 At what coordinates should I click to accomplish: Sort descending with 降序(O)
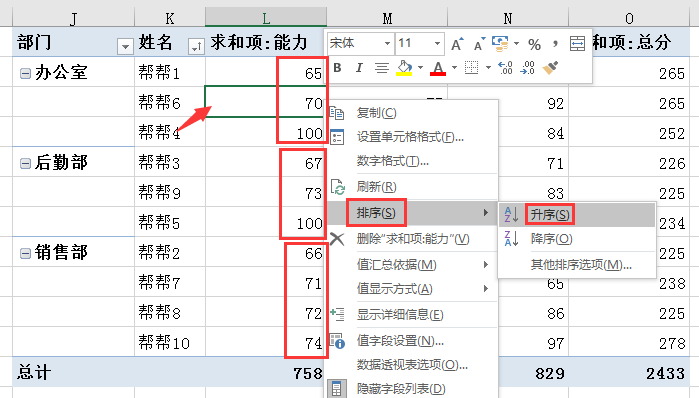(577, 239)
